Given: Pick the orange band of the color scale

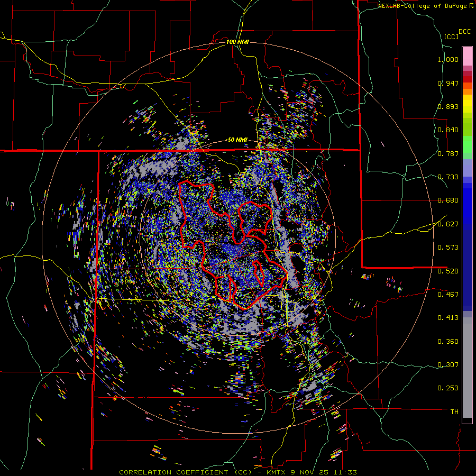Looking at the screenshot, I should click(x=467, y=91).
